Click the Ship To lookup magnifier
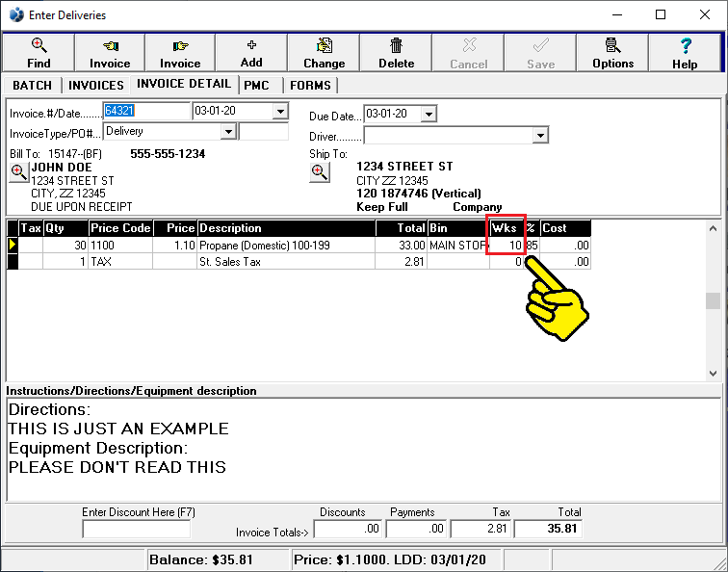Viewport: 728px width, 572px height. [x=320, y=172]
